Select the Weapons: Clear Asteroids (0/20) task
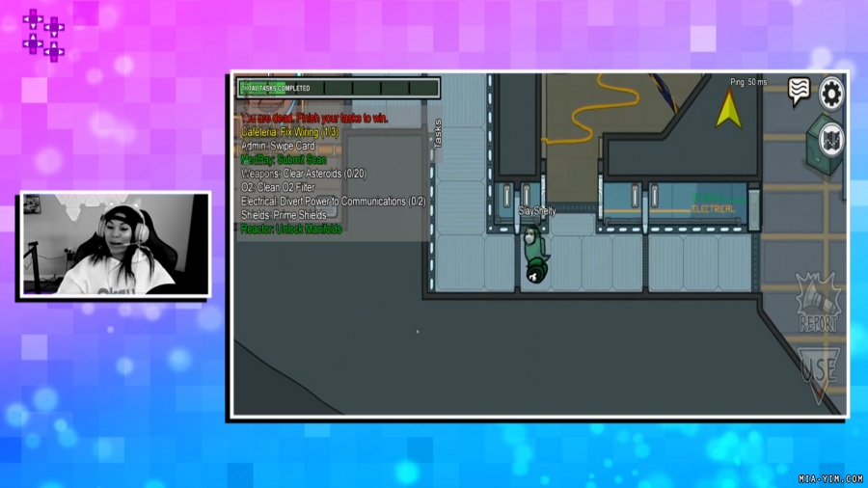 pyautogui.click(x=304, y=174)
